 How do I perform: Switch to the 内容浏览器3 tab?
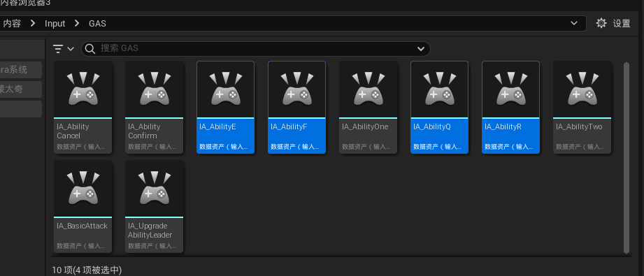coord(25,3)
